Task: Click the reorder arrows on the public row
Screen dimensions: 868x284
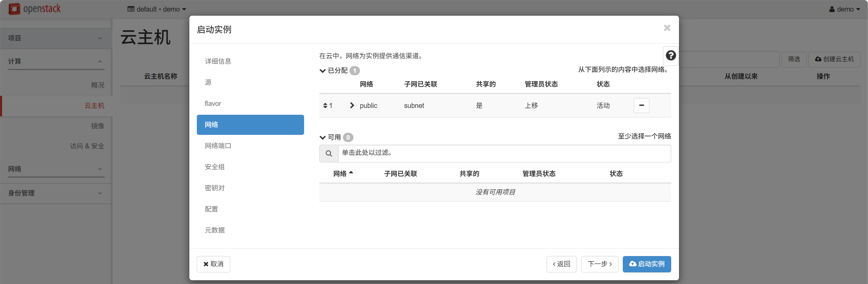Action: coord(325,106)
